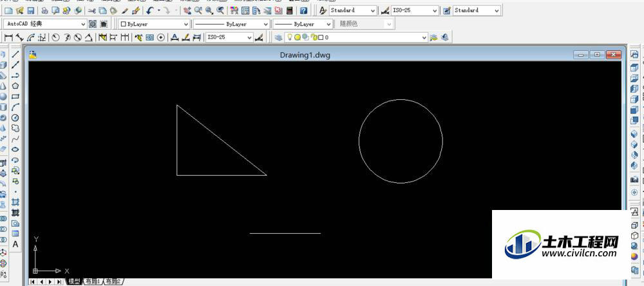Image resolution: width=644 pixels, height=286 pixels.
Task: Print the drawing using the Plot icon
Action: pyautogui.click(x=45, y=11)
